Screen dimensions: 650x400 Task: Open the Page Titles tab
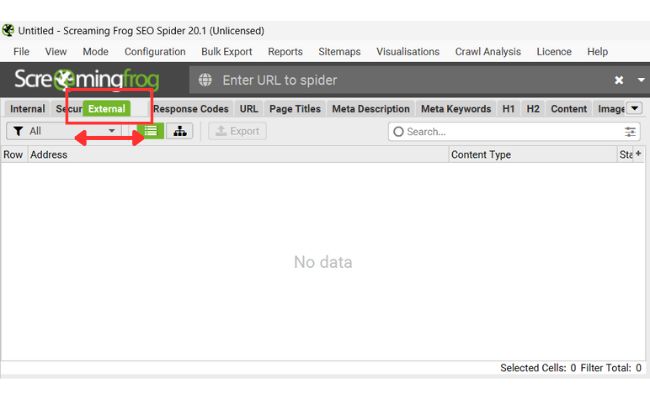(294, 109)
